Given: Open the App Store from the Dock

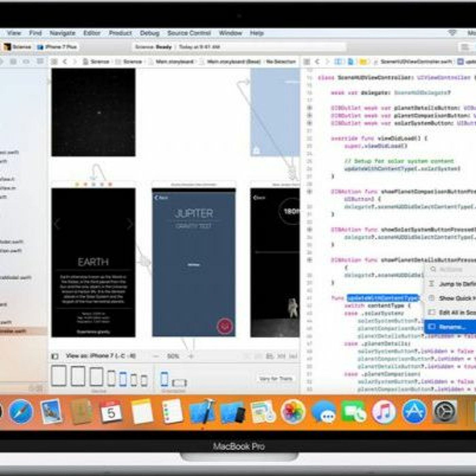Looking at the screenshot, I should click(x=414, y=412).
